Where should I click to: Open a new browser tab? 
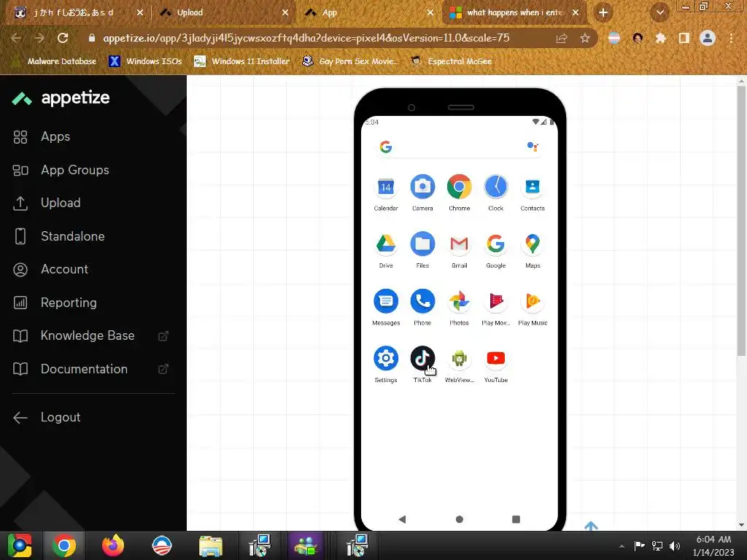tap(603, 13)
